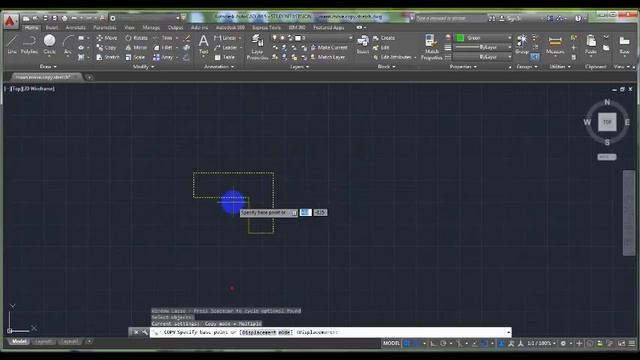Click the Leader tool
Viewport: 640px width, 360px height.
click(225, 48)
